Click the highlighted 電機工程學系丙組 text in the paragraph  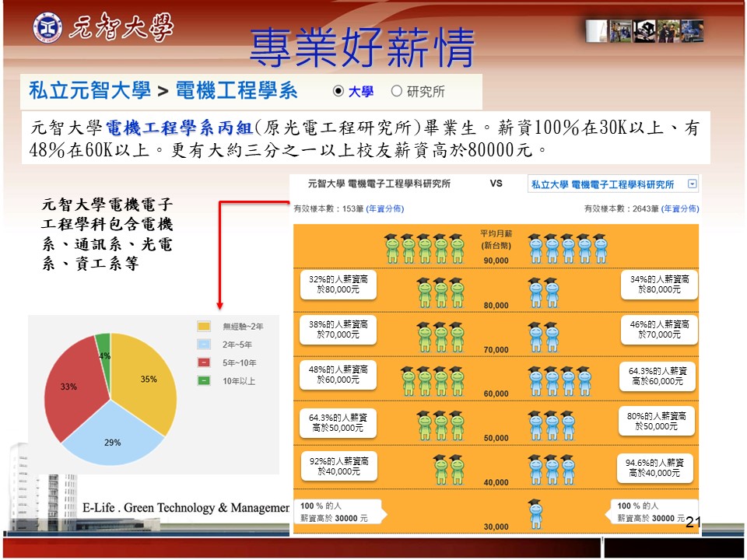click(179, 128)
